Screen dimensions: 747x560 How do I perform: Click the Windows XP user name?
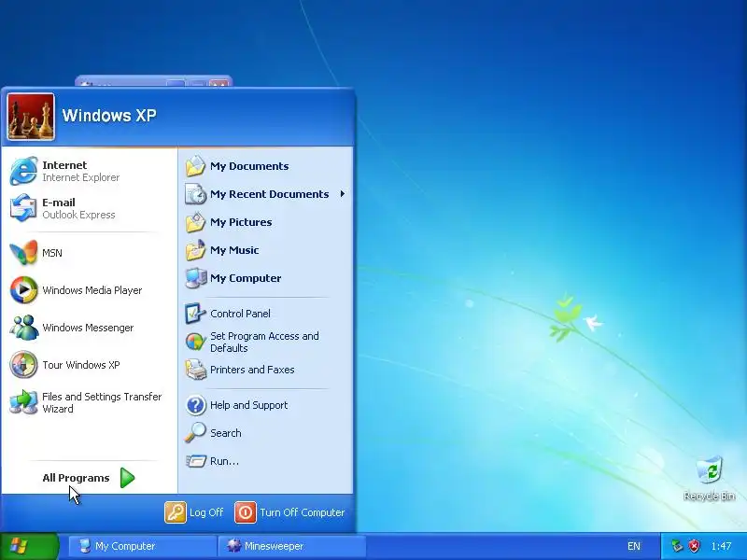[109, 115]
